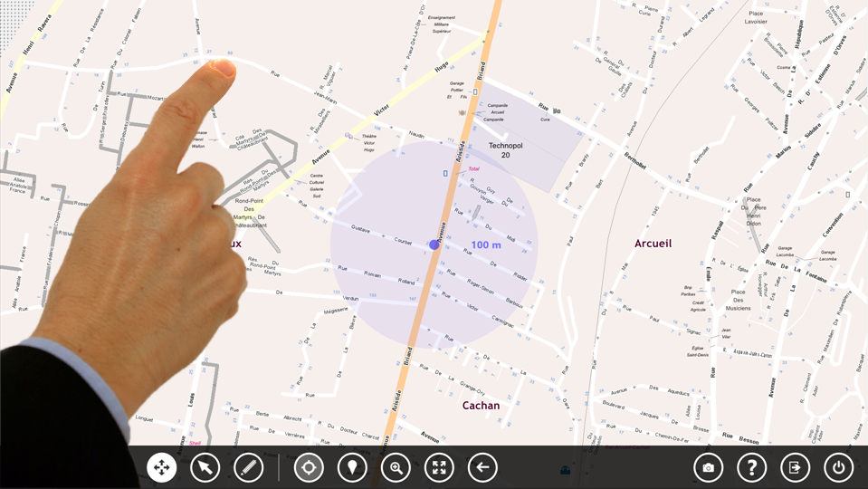Screen dimensions: 868x489
Task: Select the pan/move map tool
Action: point(162,467)
